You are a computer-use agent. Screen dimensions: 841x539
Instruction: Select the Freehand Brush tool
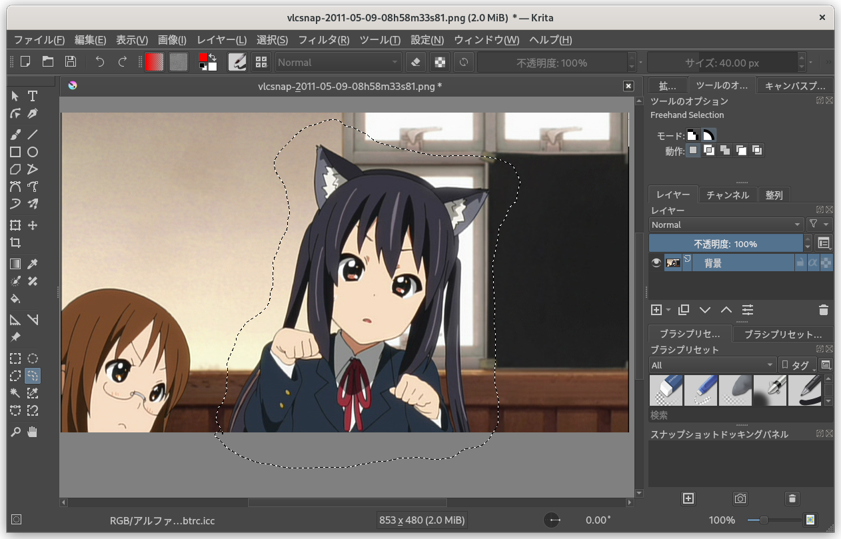16,134
